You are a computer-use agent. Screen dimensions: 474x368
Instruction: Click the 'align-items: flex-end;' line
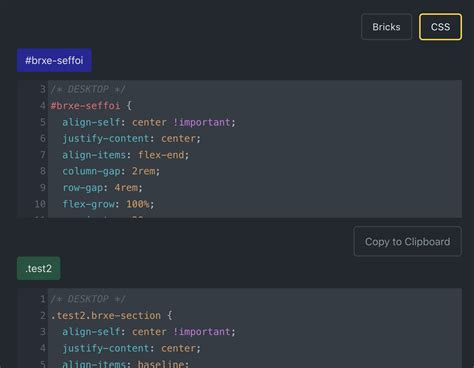tap(125, 155)
